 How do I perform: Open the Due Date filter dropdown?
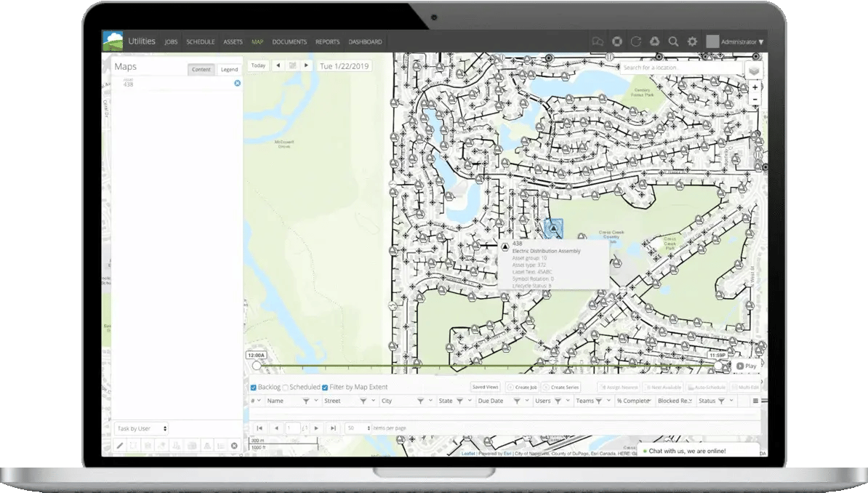click(517, 401)
